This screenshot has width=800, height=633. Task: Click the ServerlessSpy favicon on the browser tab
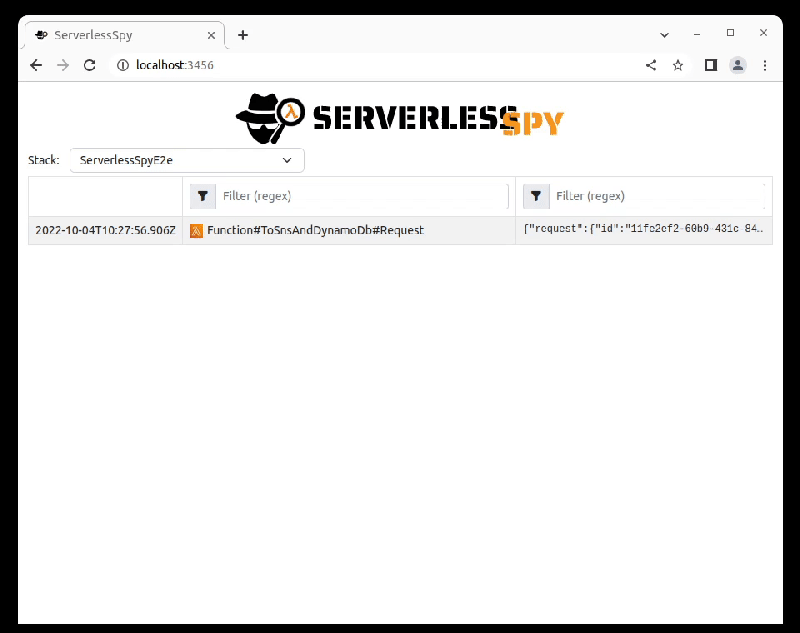42,34
